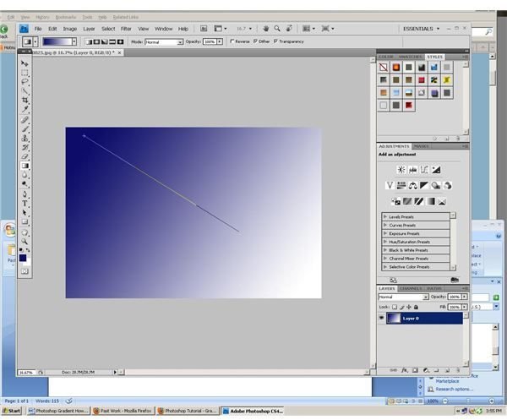The height and width of the screenshot is (420, 507).
Task: Switch to Past Work Firefox taskbar button
Action: click(123, 411)
